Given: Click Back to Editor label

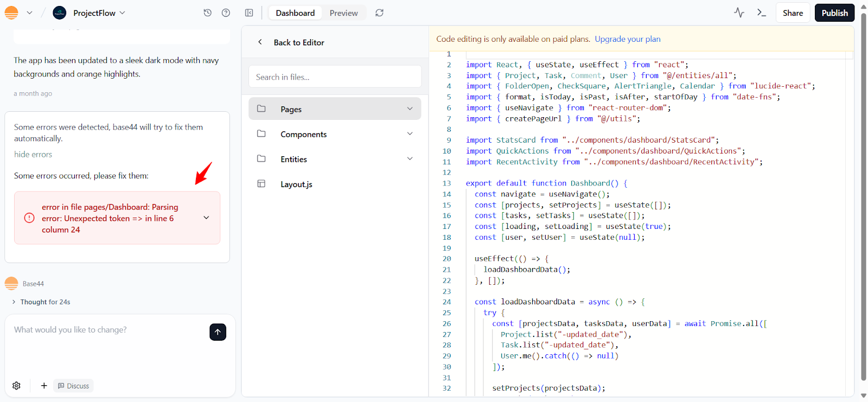Looking at the screenshot, I should [x=299, y=42].
